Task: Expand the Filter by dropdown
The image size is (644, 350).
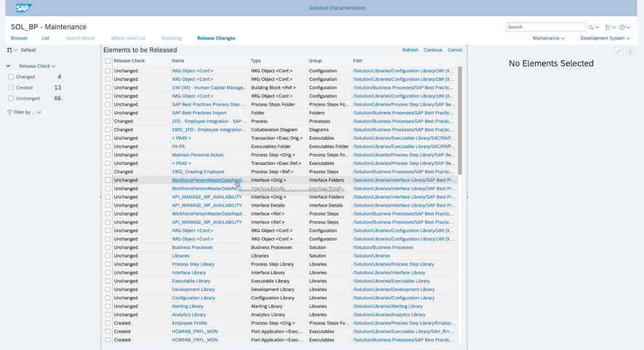Action: [28, 112]
